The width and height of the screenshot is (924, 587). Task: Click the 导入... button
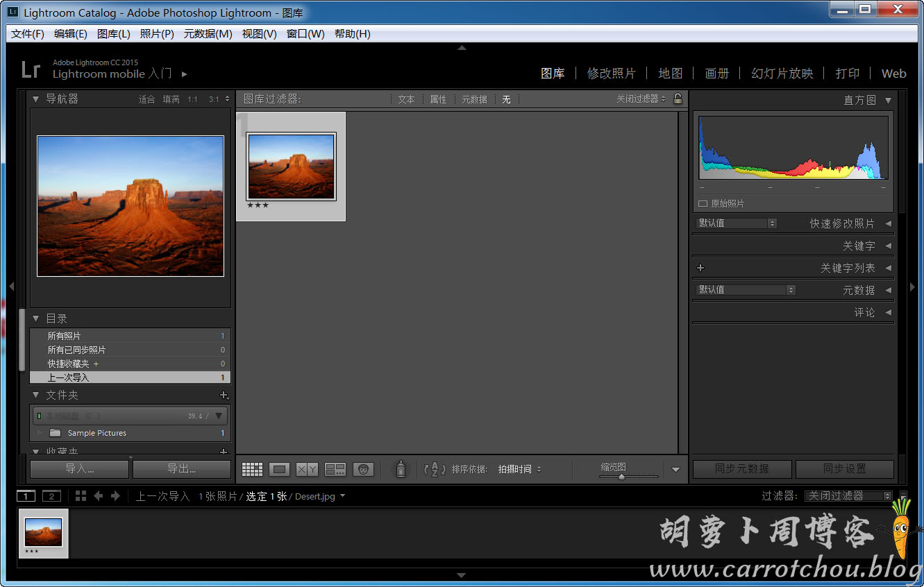(x=79, y=469)
